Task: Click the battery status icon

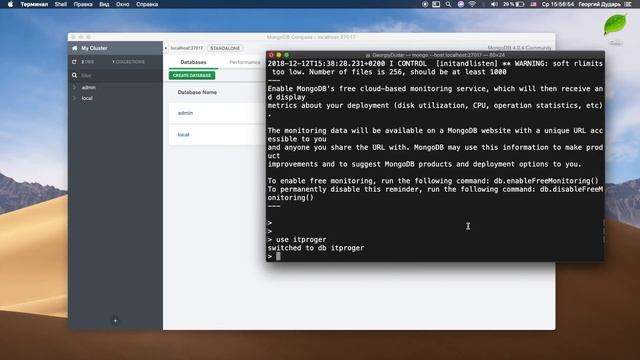Action: point(520,4)
